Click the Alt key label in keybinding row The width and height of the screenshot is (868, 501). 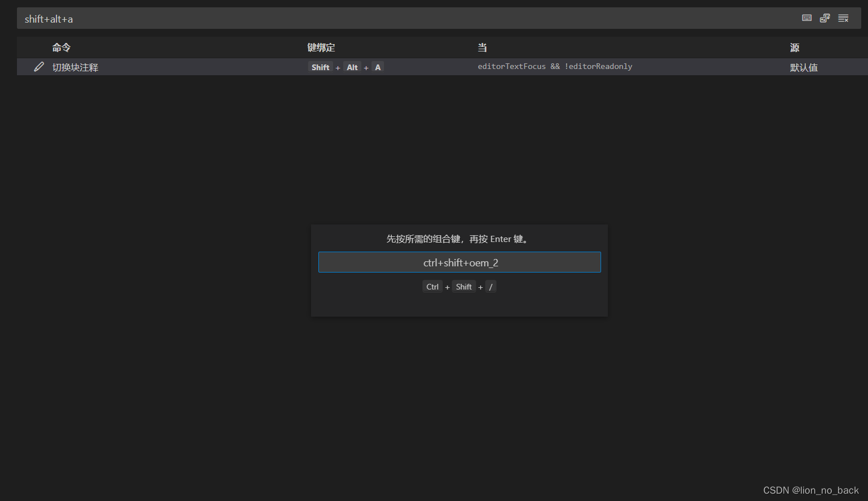tap(352, 67)
